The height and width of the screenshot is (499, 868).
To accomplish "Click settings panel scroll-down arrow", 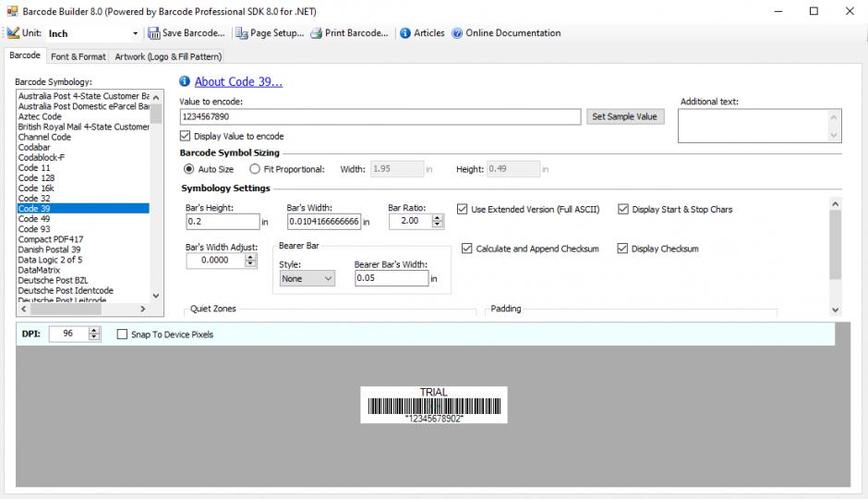I will (836, 310).
